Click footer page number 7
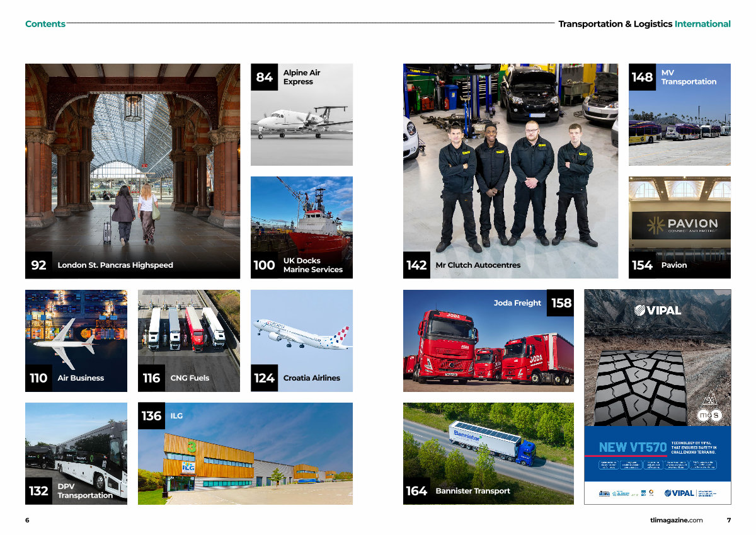The width and height of the screenshot is (756, 535). pyautogui.click(x=728, y=520)
